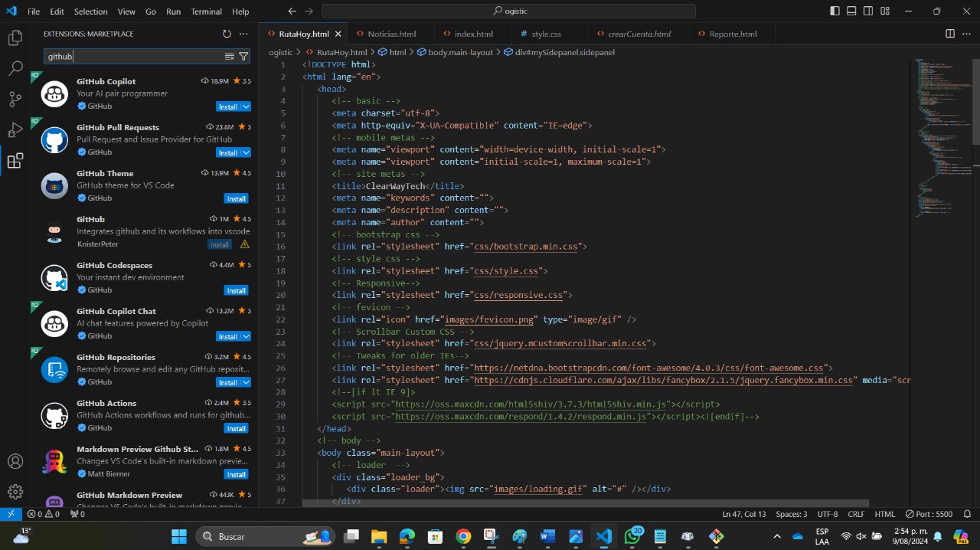This screenshot has height=550, width=980.
Task: Click the command center search box
Action: point(508,11)
